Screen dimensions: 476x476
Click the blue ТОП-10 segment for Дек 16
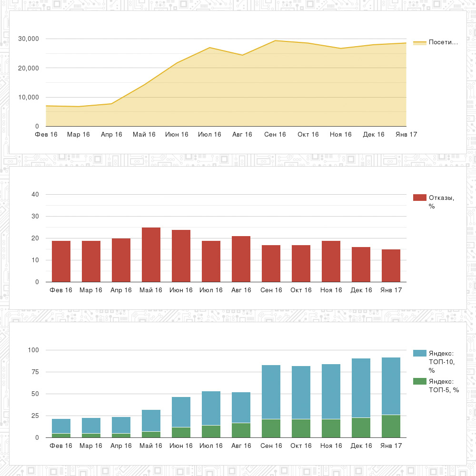tap(361, 388)
